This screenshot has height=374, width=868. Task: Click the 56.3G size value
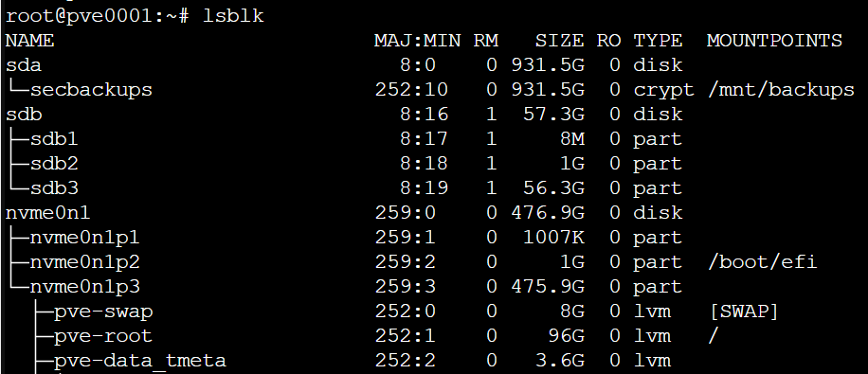tap(553, 188)
